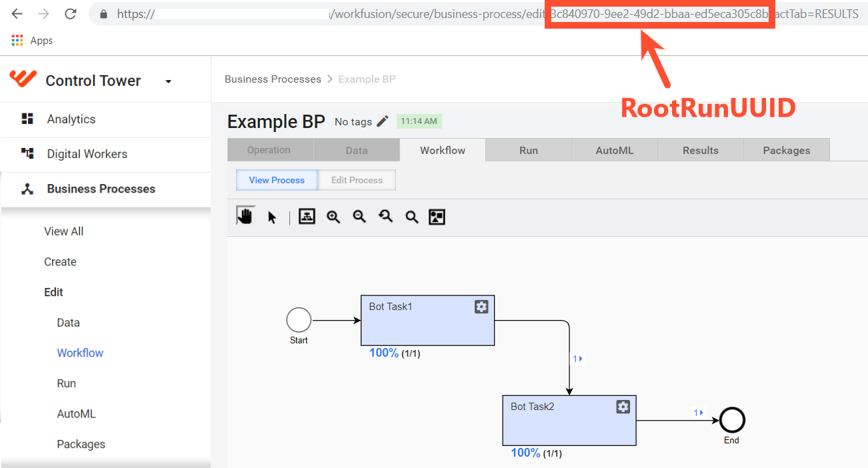Select the Bot Task1 node
The height and width of the screenshot is (468, 868).
[427, 320]
